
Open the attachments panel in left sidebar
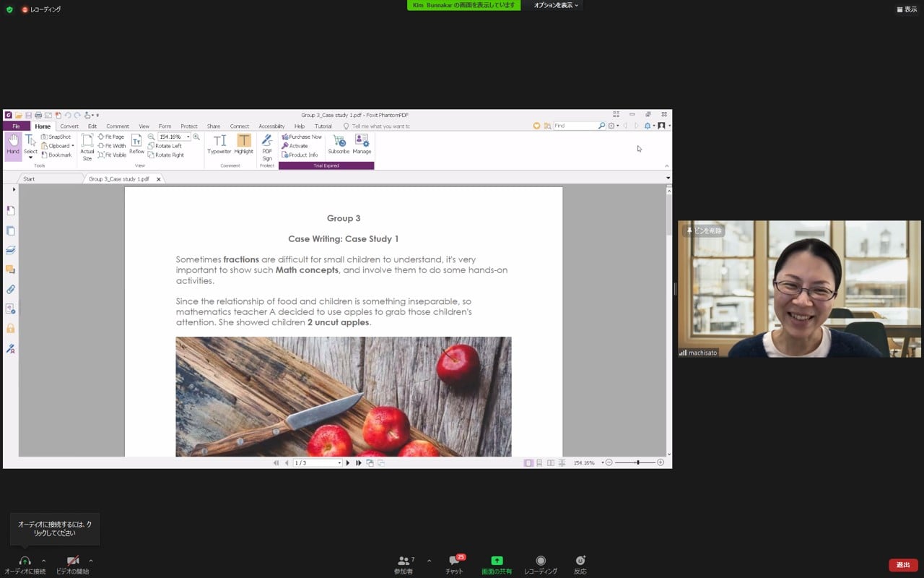[11, 289]
